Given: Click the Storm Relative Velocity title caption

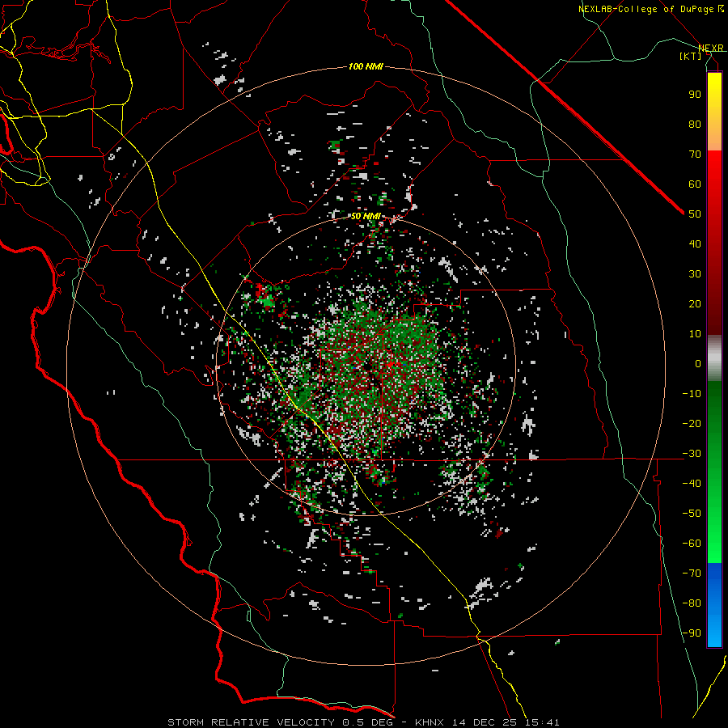Looking at the screenshot, I should pos(363,722).
